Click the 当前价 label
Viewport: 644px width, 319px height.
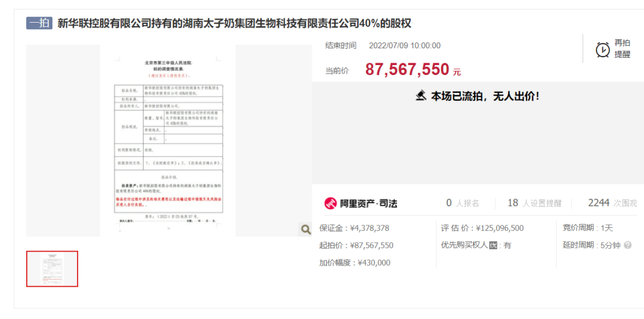pos(337,70)
